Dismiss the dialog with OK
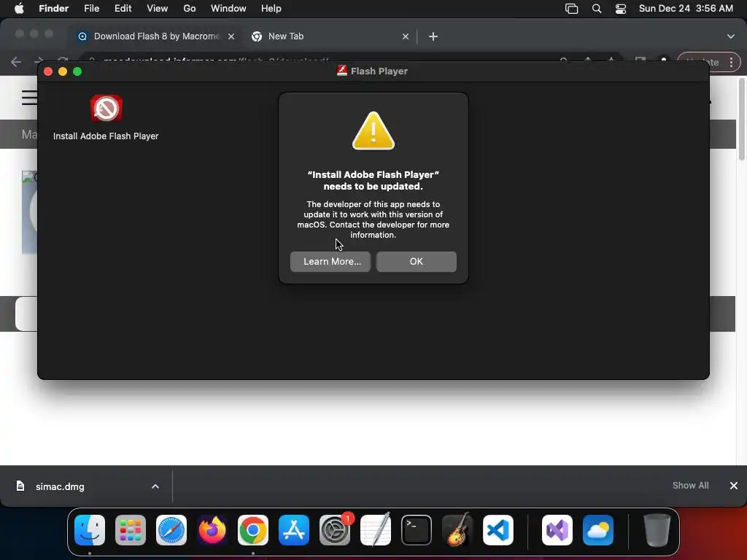Screen dimensions: 747x560 point(417,262)
